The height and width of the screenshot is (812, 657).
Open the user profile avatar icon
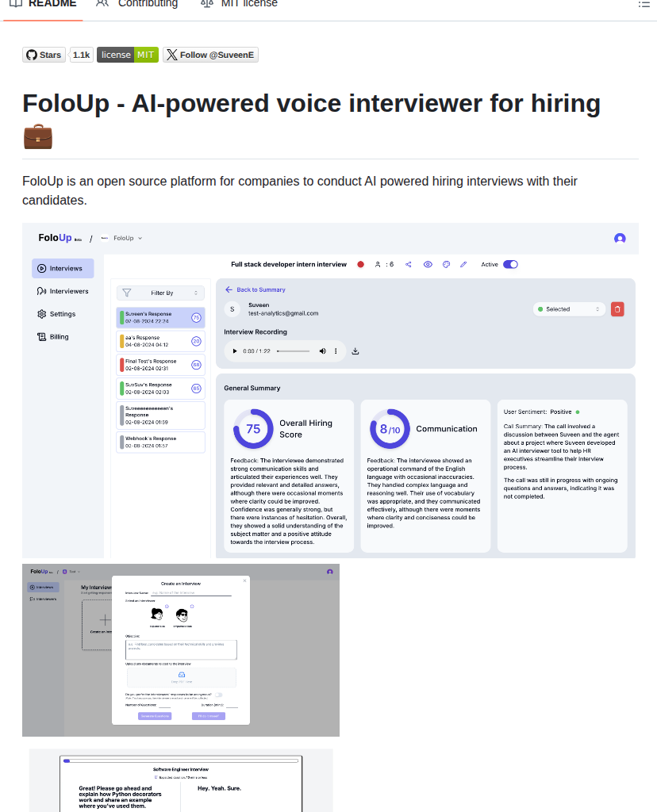pos(620,238)
